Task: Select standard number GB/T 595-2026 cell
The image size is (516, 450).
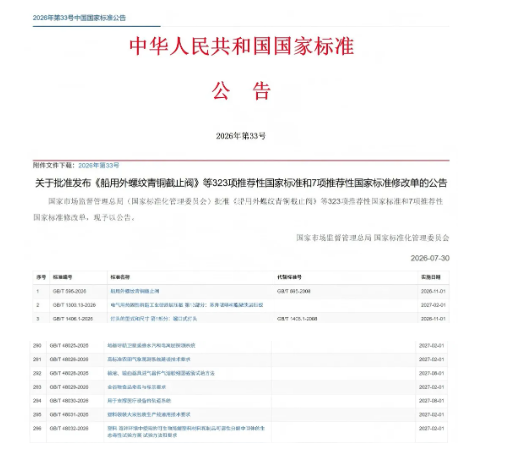Action: [69, 291]
